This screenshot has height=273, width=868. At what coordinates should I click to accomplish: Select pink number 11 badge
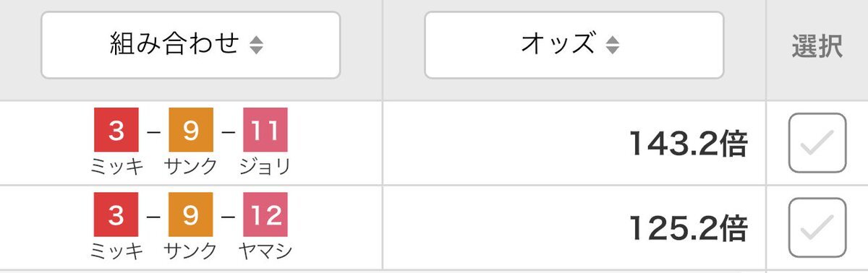click(x=265, y=131)
